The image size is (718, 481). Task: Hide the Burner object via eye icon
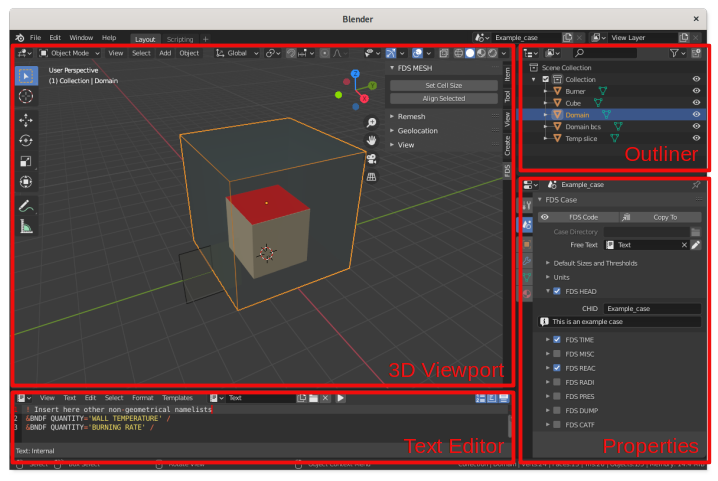click(x=696, y=91)
